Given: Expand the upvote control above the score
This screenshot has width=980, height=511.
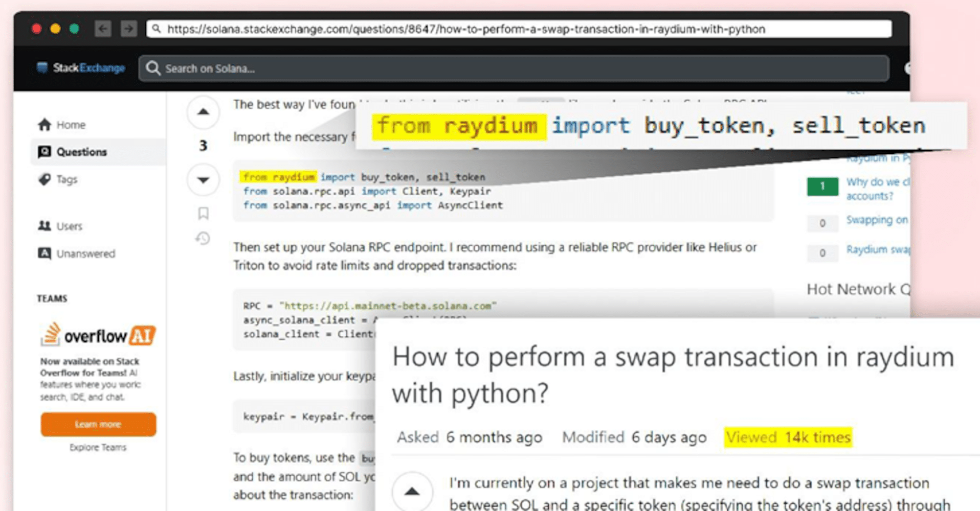Looking at the screenshot, I should [x=203, y=112].
